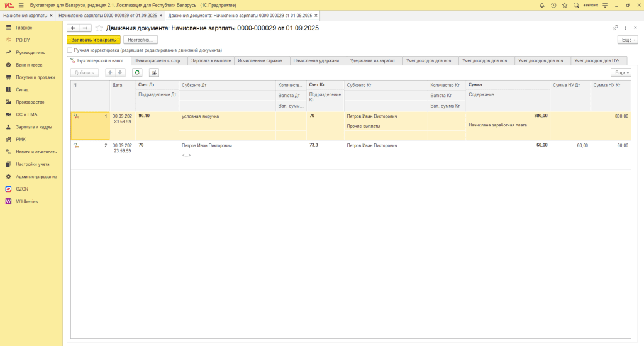Expand the Еще dropdown above the table
644x346 pixels.
pyautogui.click(x=620, y=72)
